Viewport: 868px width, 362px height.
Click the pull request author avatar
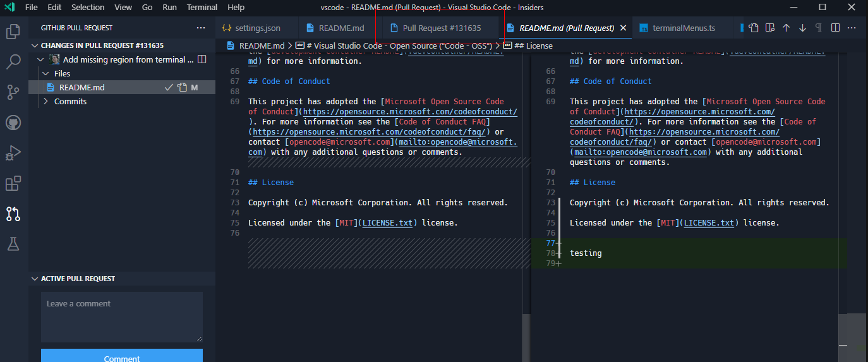[x=55, y=59]
